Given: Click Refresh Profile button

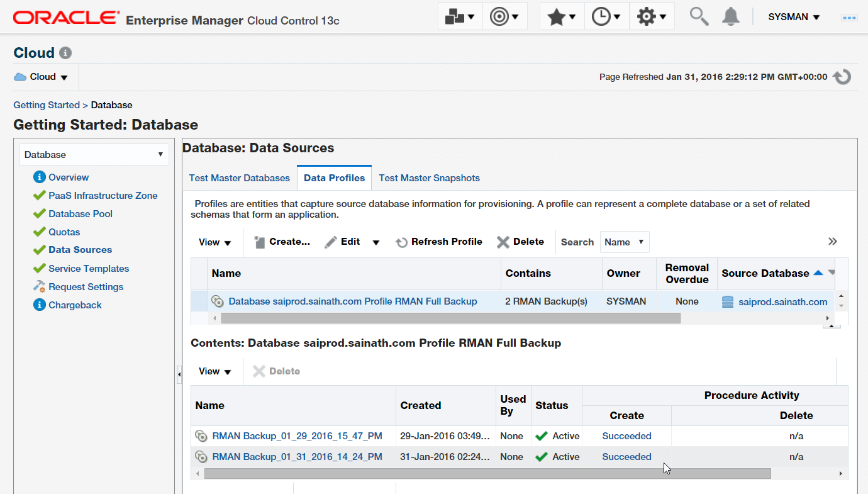Looking at the screenshot, I should 439,242.
